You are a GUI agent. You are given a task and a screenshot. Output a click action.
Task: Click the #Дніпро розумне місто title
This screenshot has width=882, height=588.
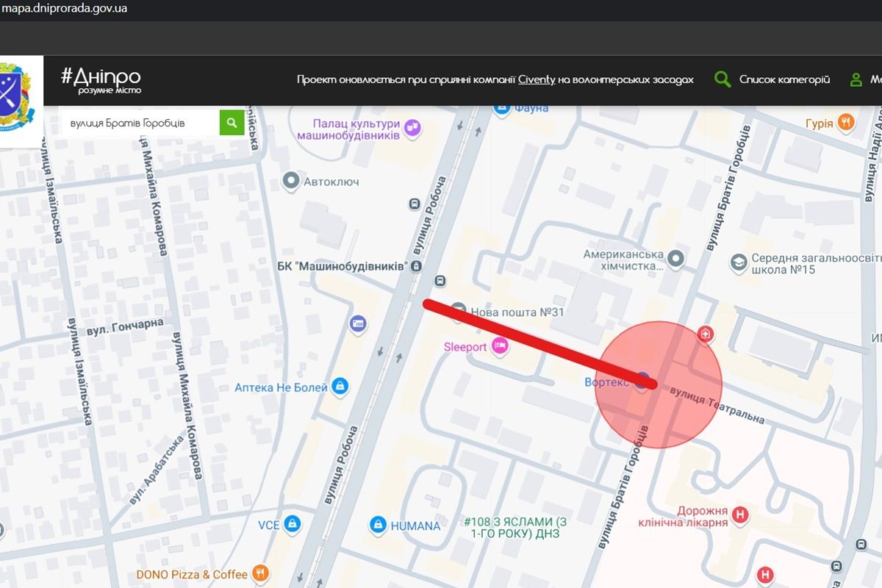click(x=101, y=79)
